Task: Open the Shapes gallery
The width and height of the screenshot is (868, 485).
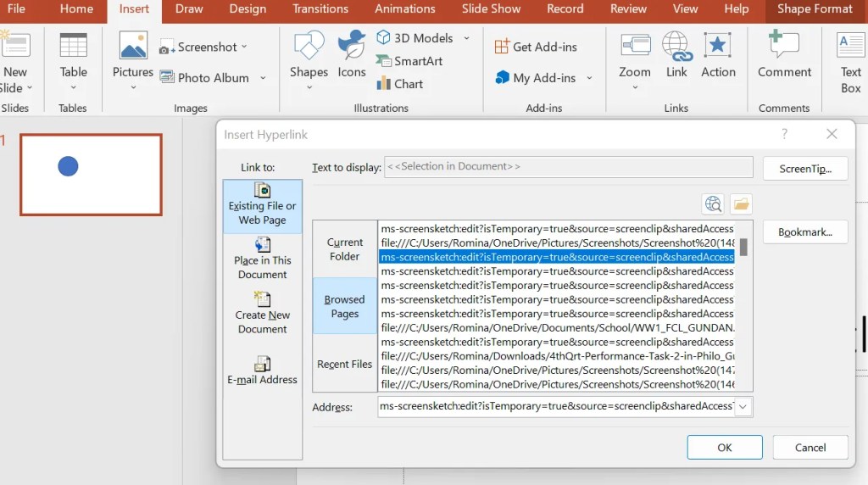Action: [309, 55]
